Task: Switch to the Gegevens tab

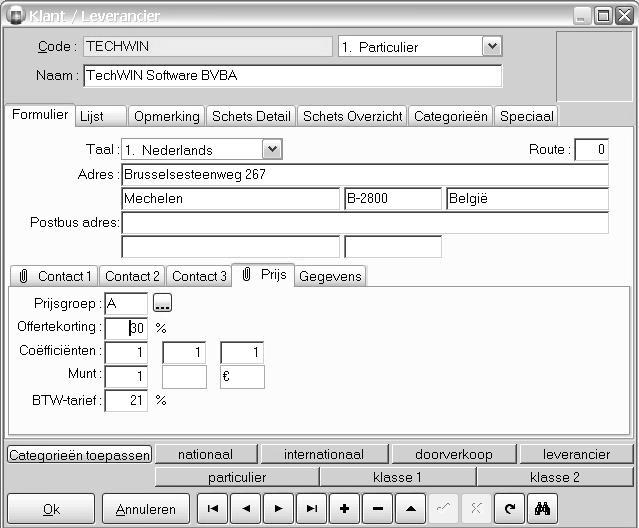Action: pos(330,276)
